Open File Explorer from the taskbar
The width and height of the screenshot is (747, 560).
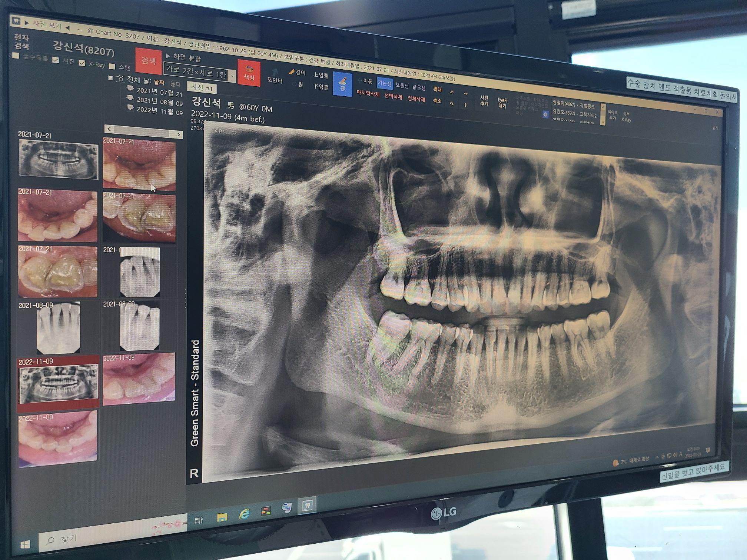pos(222,517)
